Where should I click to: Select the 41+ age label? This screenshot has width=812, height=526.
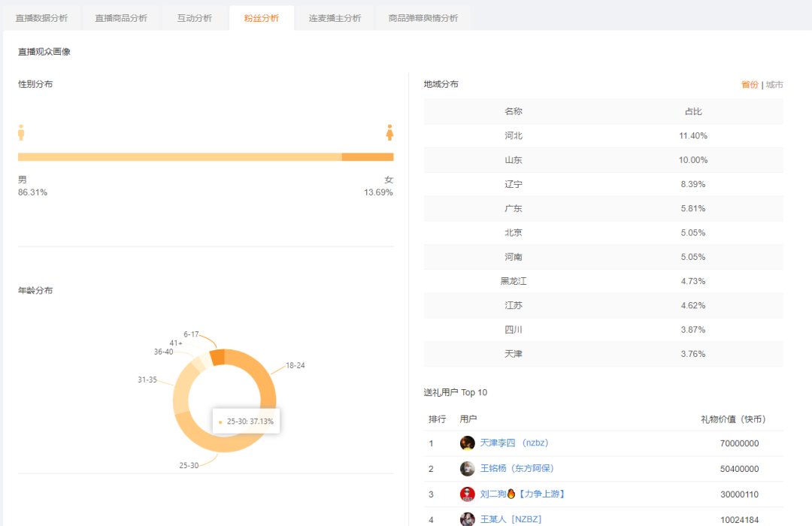175,343
